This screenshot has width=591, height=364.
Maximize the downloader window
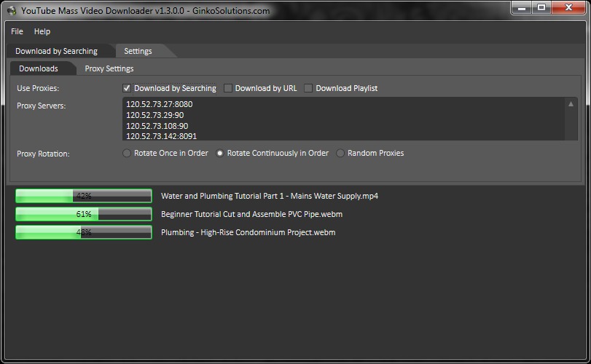click(541, 8)
